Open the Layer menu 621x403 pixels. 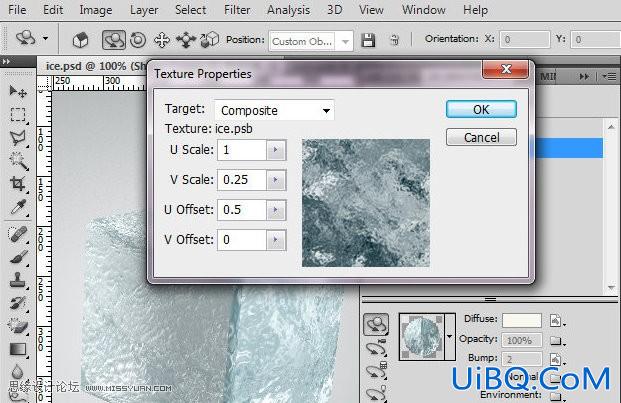pos(144,10)
